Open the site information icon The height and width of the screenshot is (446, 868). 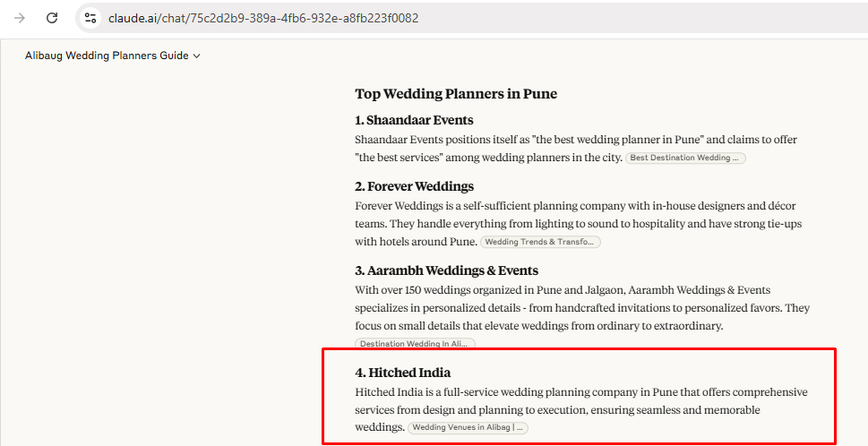point(90,18)
